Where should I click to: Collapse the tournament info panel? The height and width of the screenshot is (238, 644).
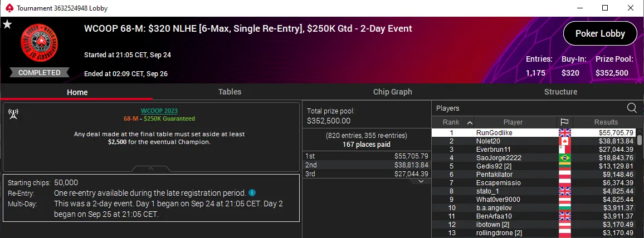[x=151, y=168]
